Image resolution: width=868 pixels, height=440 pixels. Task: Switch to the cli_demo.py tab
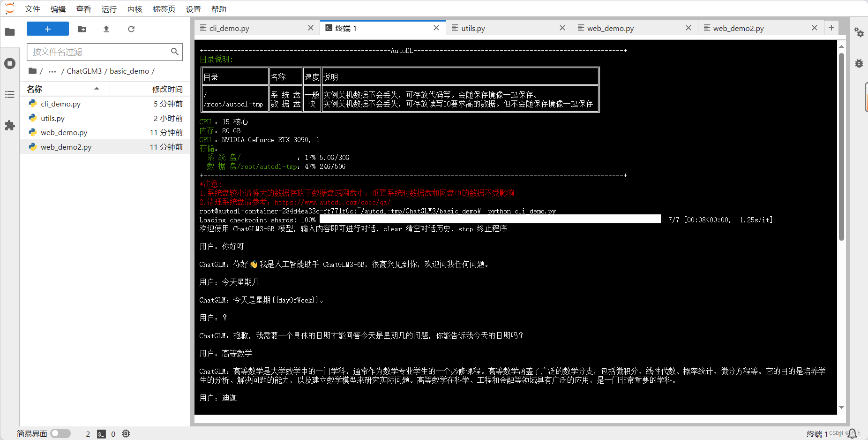pyautogui.click(x=257, y=28)
